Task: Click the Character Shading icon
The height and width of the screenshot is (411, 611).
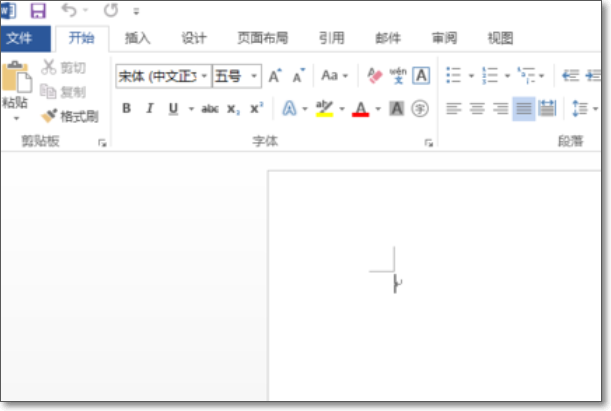Action: tap(397, 108)
